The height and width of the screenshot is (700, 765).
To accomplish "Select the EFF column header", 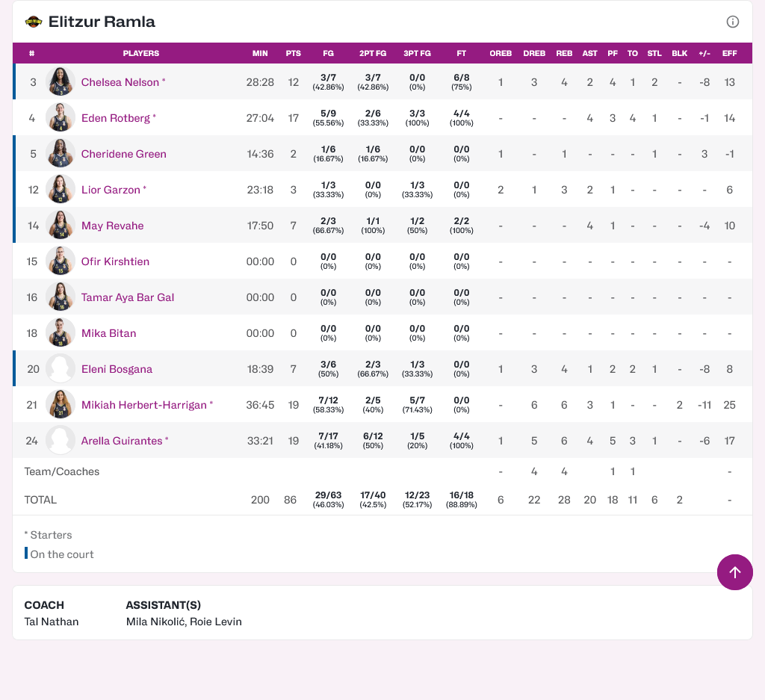I will click(729, 54).
